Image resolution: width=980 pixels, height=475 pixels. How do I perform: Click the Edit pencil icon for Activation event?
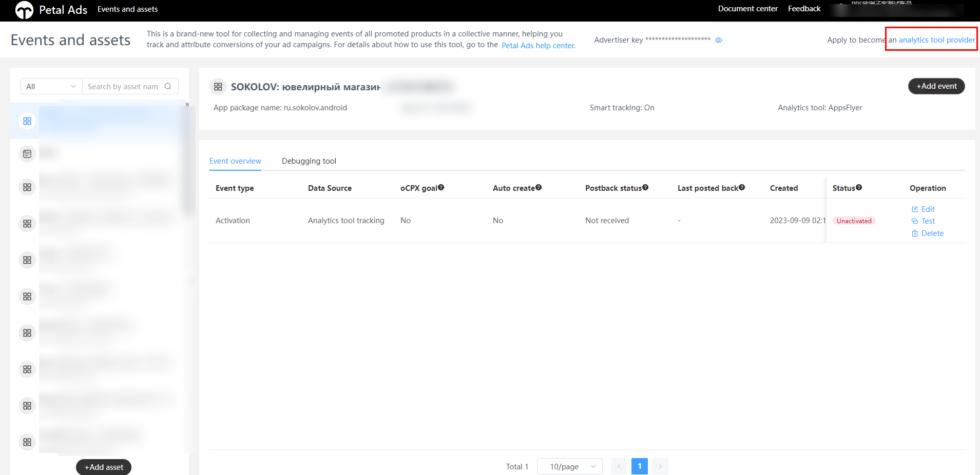point(915,209)
